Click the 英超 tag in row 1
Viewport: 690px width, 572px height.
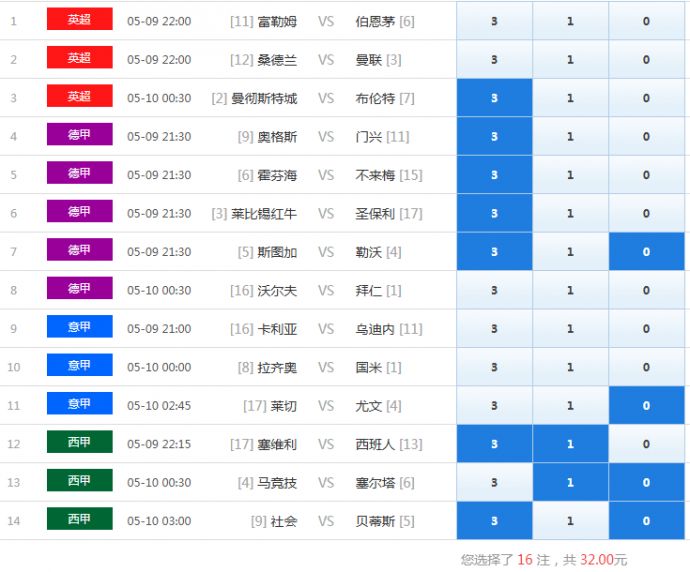[x=80, y=19]
